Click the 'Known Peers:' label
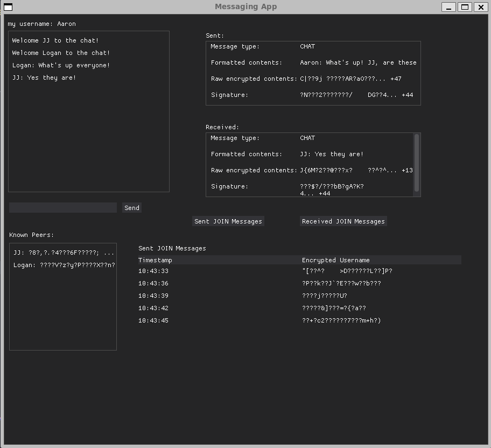 pyautogui.click(x=31, y=235)
